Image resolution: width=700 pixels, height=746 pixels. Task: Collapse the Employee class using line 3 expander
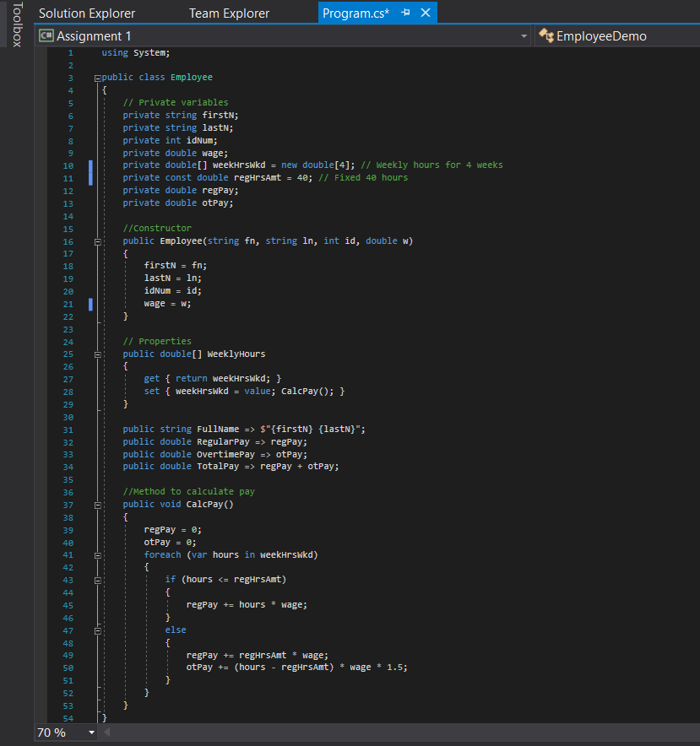coord(97,77)
